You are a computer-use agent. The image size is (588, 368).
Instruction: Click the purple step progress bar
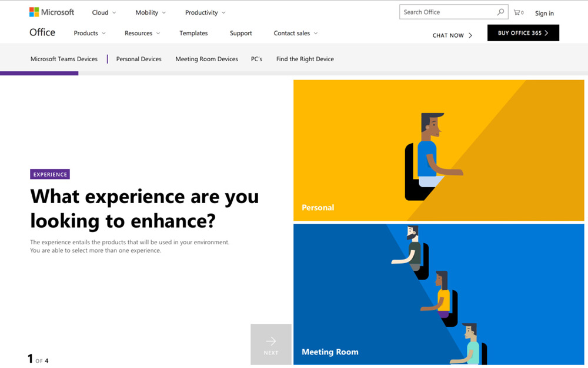click(x=39, y=73)
